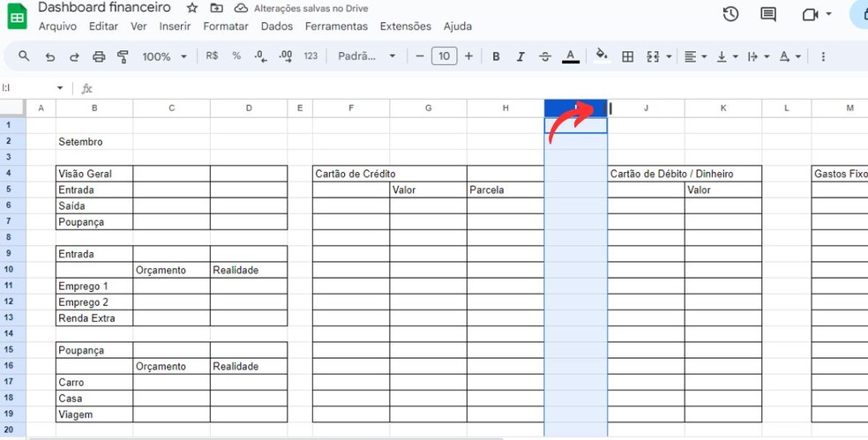The height and width of the screenshot is (440, 868).
Task: Click the Viagem cell
Action: [x=94, y=414]
